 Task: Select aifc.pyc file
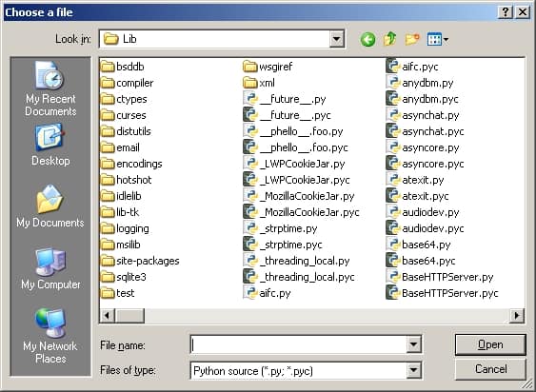pyautogui.click(x=412, y=67)
